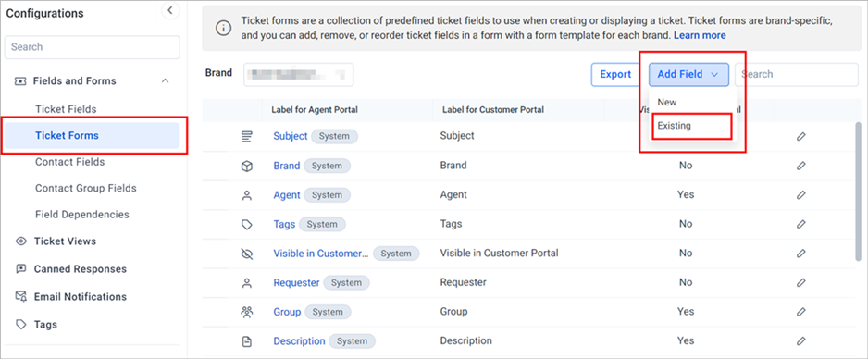Screen dimensions: 868x359
Task: Click the Export button
Action: point(615,74)
